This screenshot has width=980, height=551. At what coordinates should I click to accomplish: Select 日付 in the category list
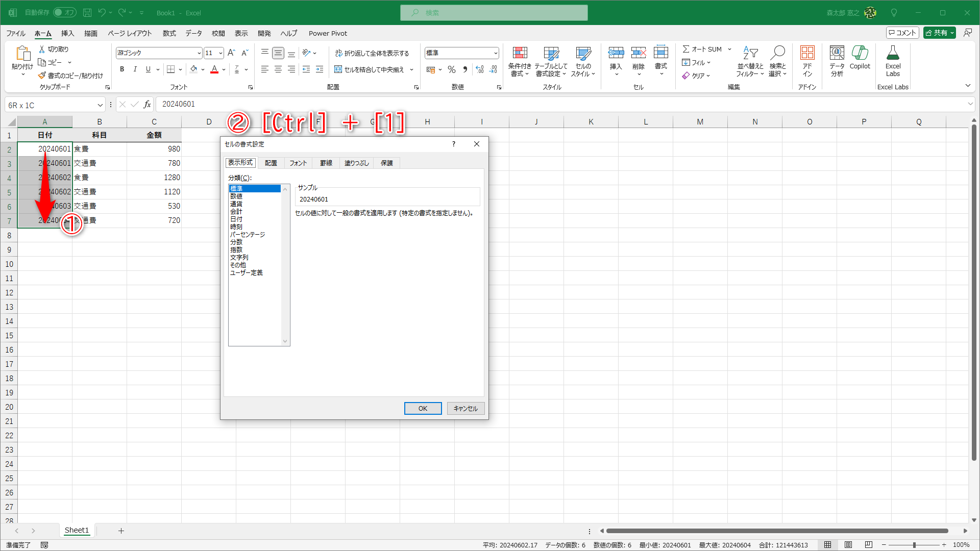tap(236, 219)
